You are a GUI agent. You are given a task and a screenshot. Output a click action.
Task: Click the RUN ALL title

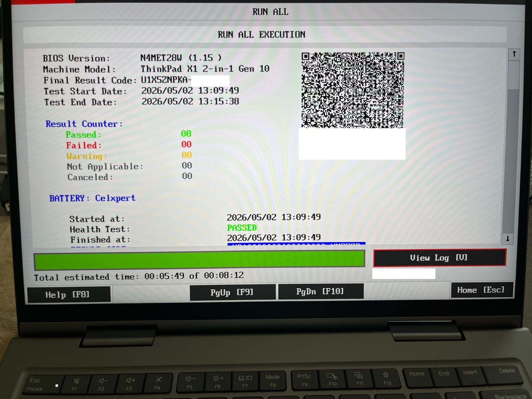point(270,12)
